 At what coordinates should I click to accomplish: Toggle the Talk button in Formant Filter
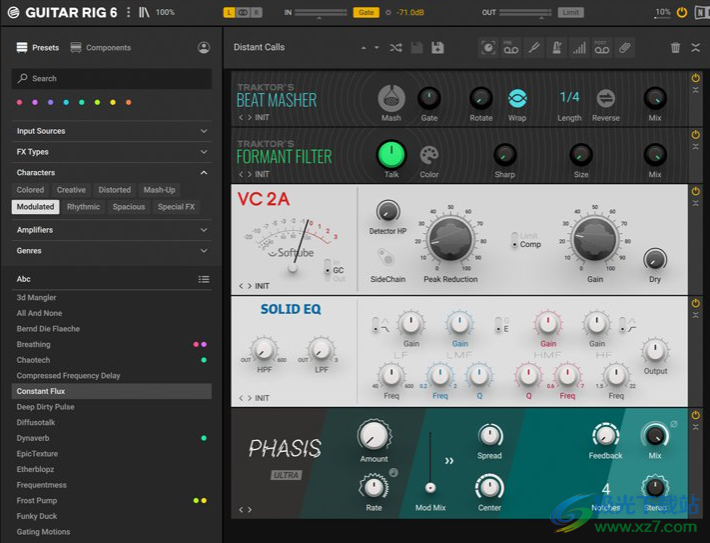pos(391,155)
